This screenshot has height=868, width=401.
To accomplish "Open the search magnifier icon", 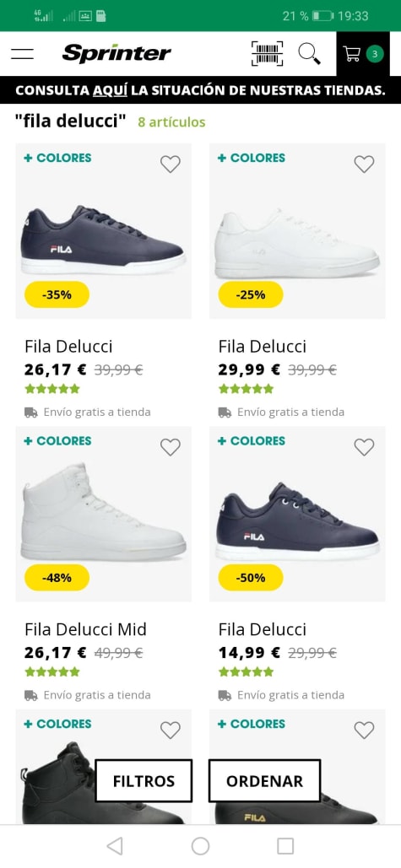I will click(309, 54).
